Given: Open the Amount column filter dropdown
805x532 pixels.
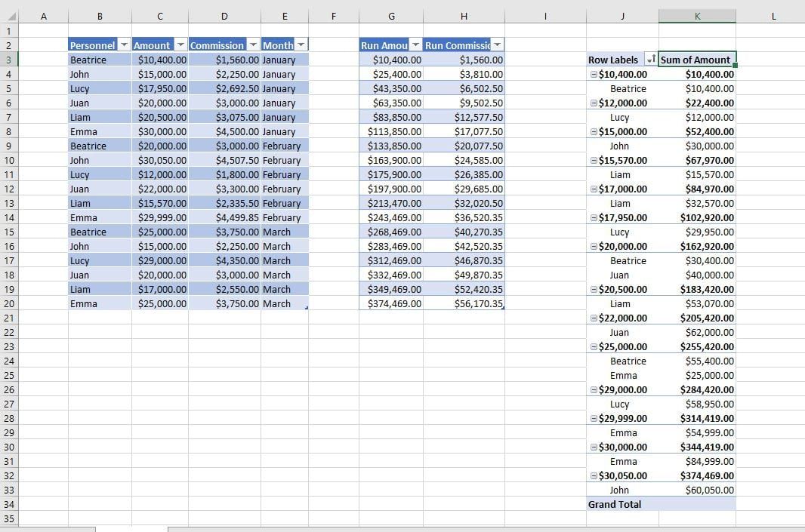Looking at the screenshot, I should 180,45.
